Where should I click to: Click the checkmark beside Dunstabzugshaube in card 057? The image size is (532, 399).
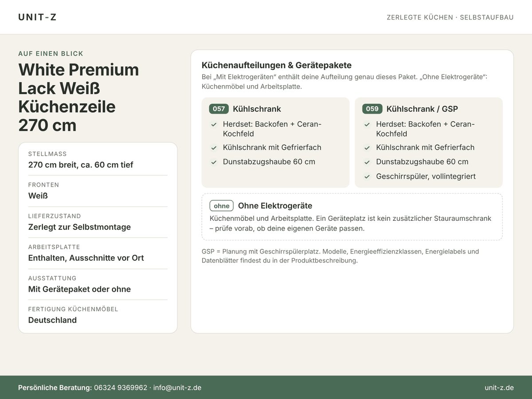pos(214,162)
